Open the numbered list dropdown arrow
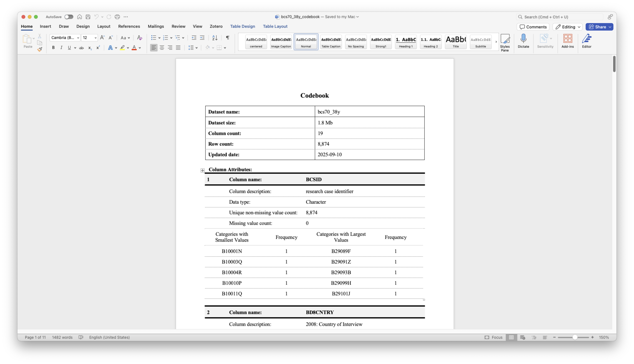 (171, 38)
